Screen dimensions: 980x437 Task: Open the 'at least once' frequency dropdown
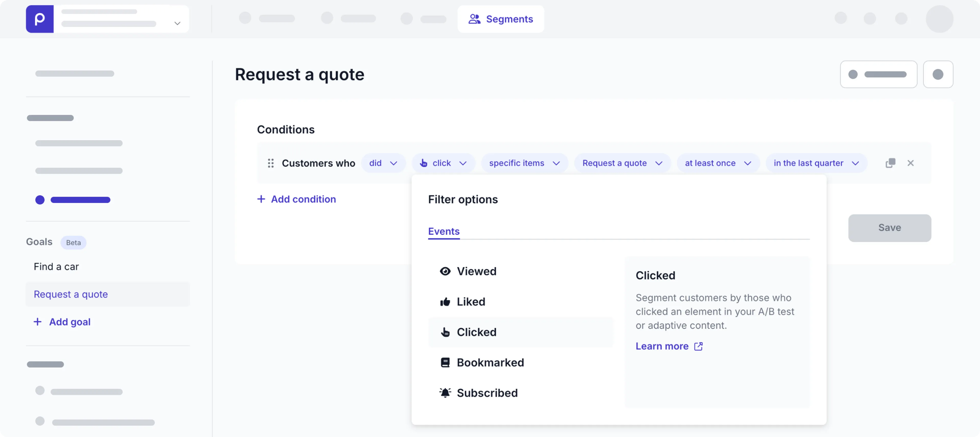click(x=717, y=163)
